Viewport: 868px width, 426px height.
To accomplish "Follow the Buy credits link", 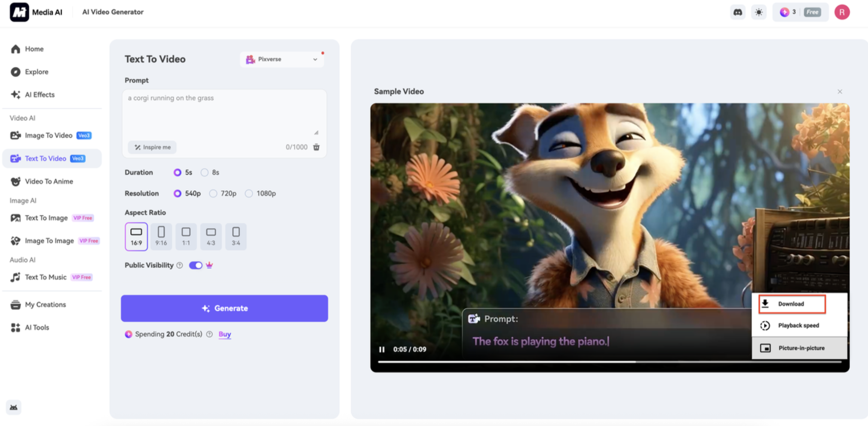I will (225, 334).
